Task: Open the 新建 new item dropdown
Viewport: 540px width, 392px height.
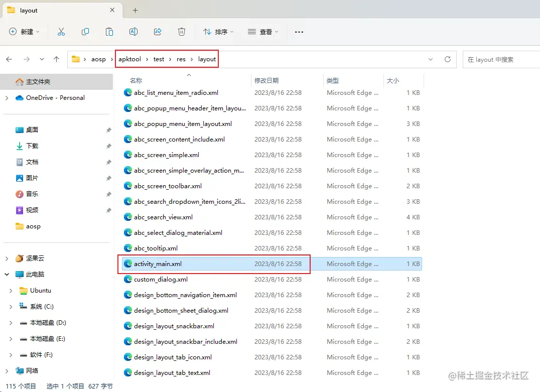Action: (x=24, y=32)
